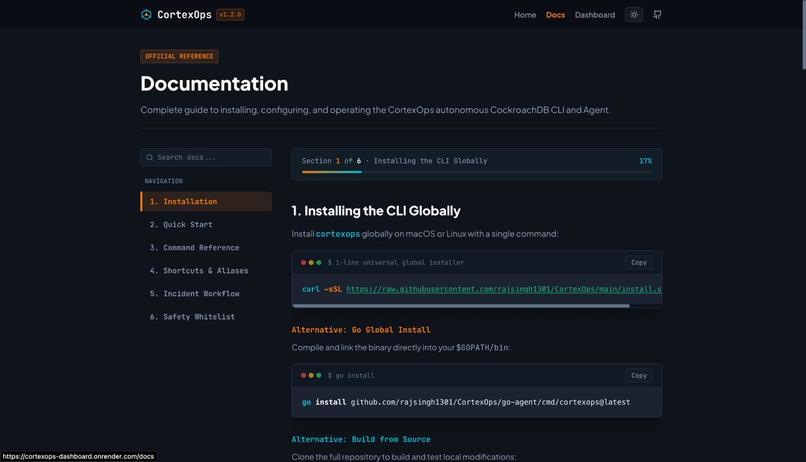Click the 1. Installing the CLI Globally heading

(x=376, y=211)
